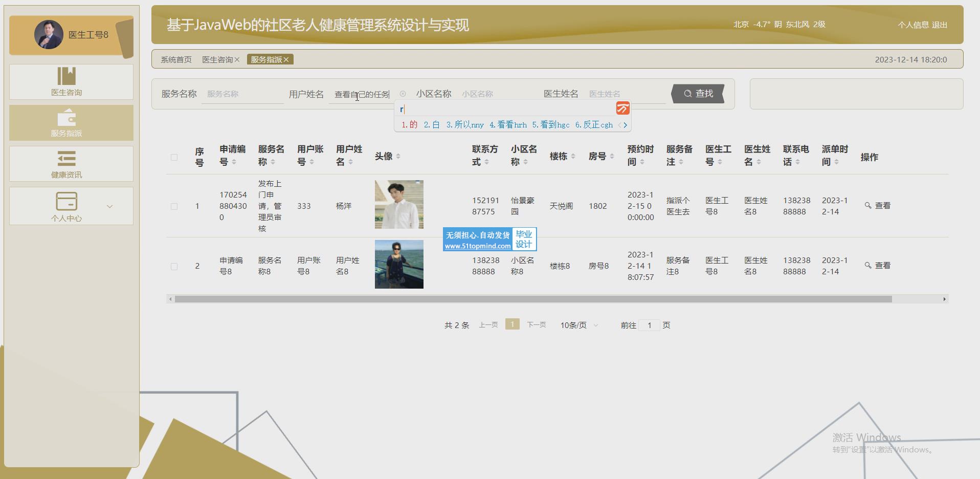Check the row 2 checkbox
The width and height of the screenshot is (980, 479).
[x=174, y=266]
